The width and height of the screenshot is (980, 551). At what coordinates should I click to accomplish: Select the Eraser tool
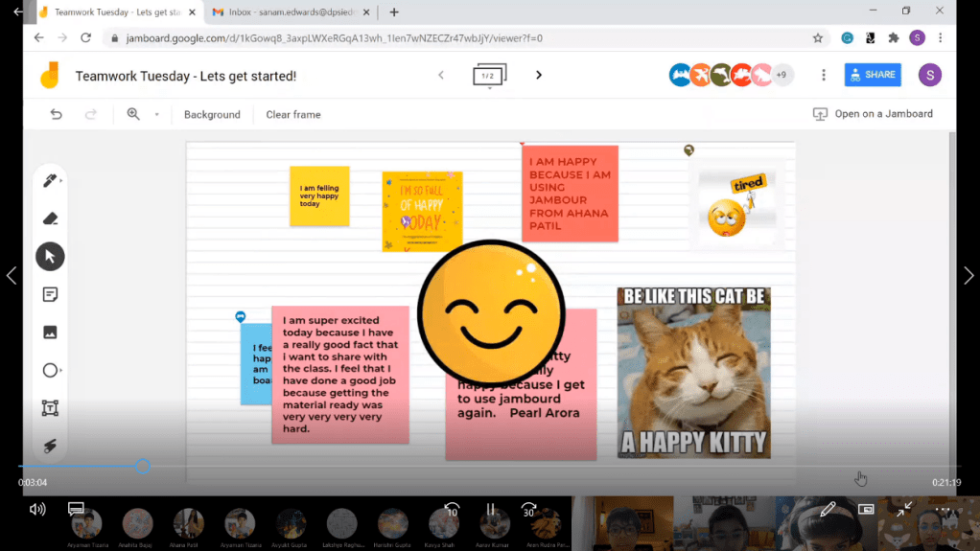(x=50, y=218)
